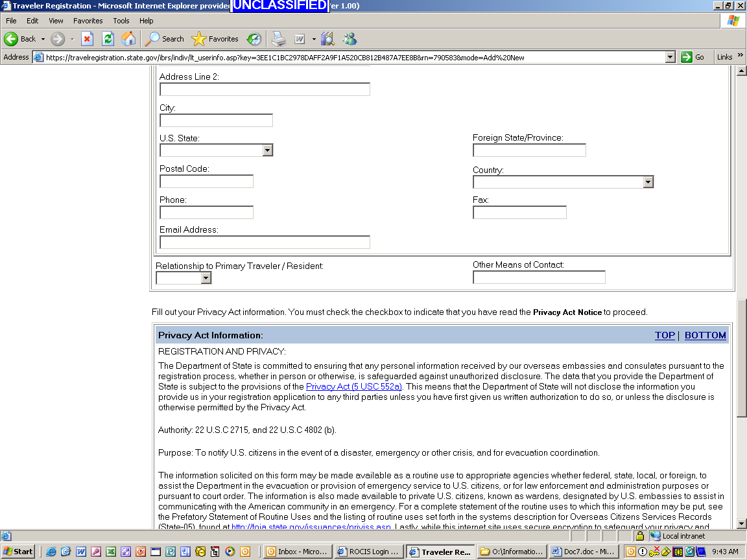The width and height of the screenshot is (747, 560).
Task: Stop loading with the red X icon
Action: point(87,39)
